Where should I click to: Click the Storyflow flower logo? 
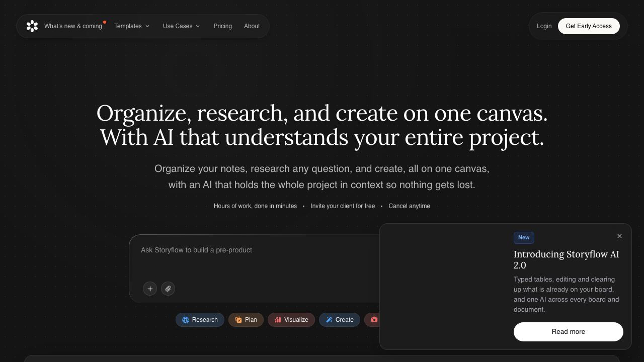click(x=32, y=26)
